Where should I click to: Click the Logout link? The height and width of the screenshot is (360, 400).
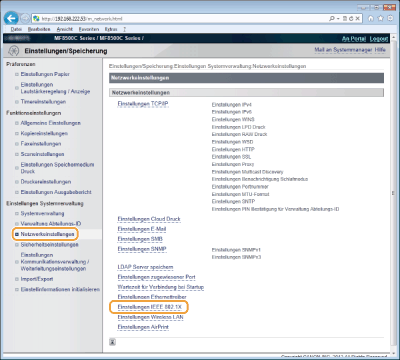(379, 39)
